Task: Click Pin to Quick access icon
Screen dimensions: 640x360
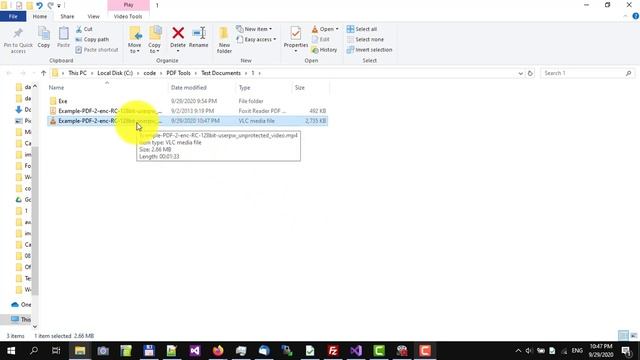Action: coord(18,40)
